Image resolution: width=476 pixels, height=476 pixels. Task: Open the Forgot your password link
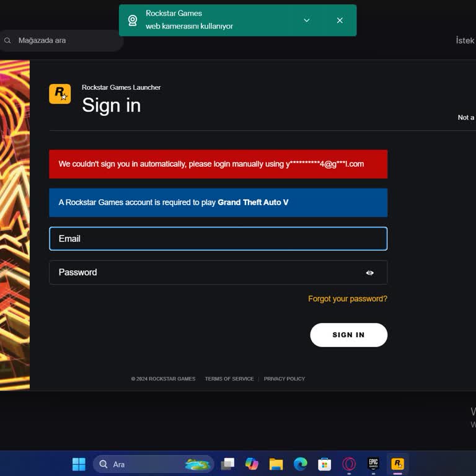[348, 299]
